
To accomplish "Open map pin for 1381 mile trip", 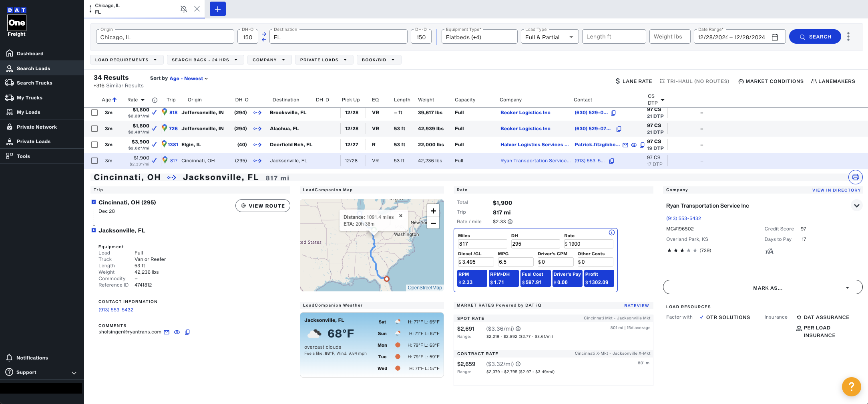I will pos(164,144).
